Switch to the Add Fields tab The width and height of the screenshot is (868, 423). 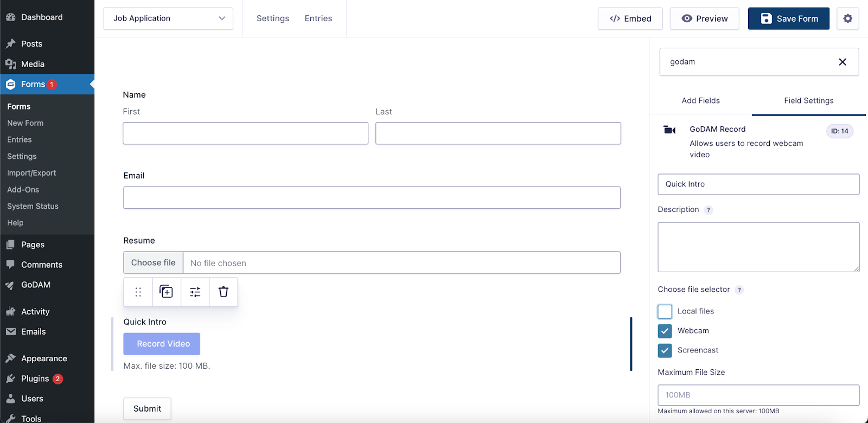pyautogui.click(x=700, y=100)
